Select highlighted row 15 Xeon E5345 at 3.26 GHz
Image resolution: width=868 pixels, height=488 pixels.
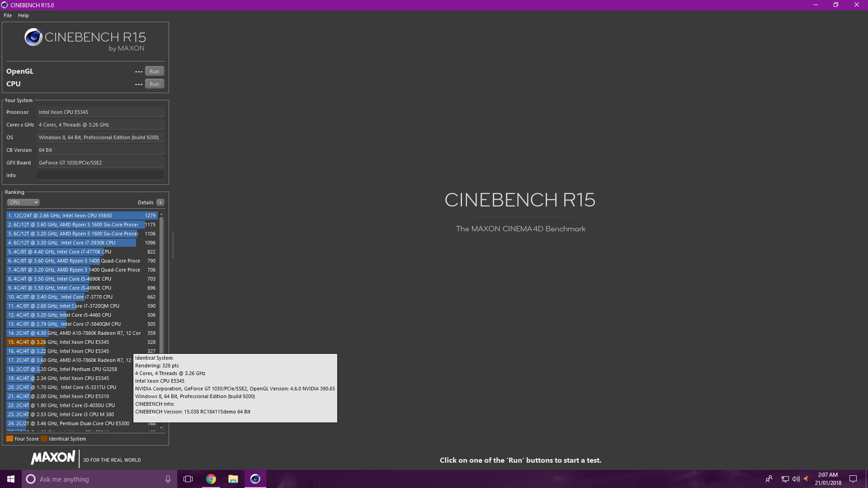coord(82,342)
